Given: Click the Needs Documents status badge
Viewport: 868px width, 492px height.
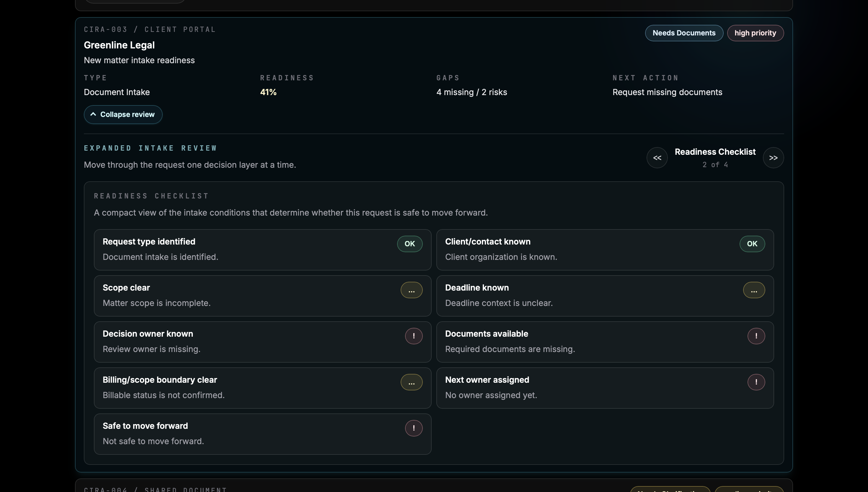Looking at the screenshot, I should point(684,33).
